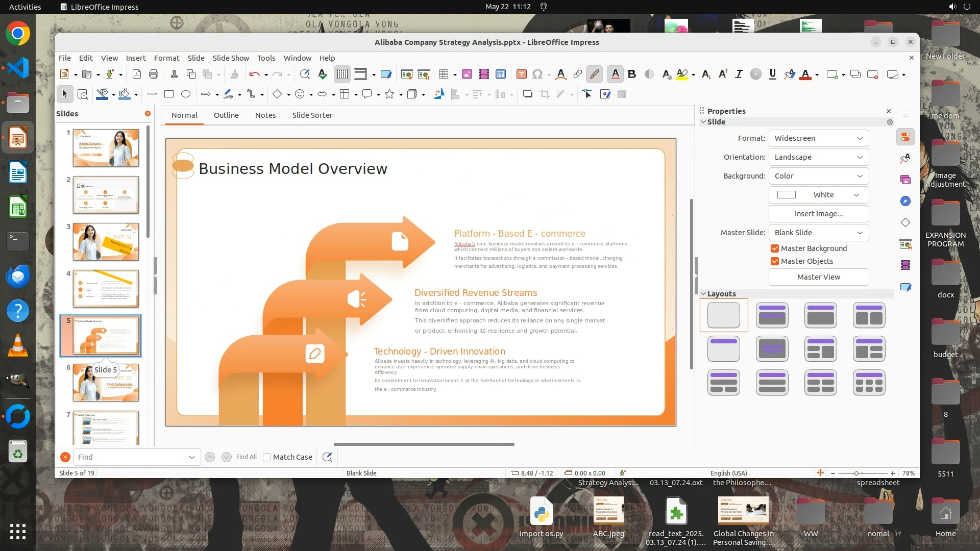Click the Master View button

point(818,277)
